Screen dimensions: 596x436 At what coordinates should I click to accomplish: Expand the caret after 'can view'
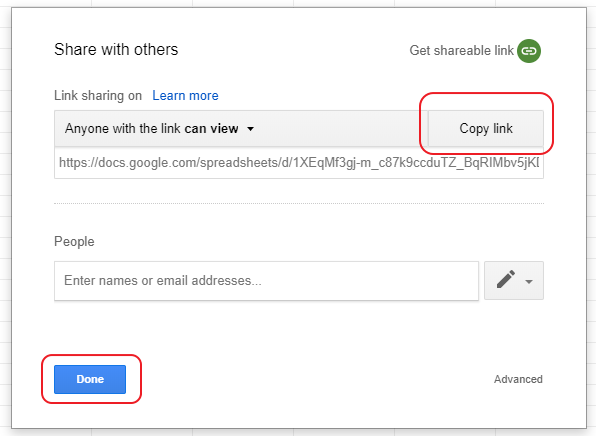pyautogui.click(x=250, y=129)
